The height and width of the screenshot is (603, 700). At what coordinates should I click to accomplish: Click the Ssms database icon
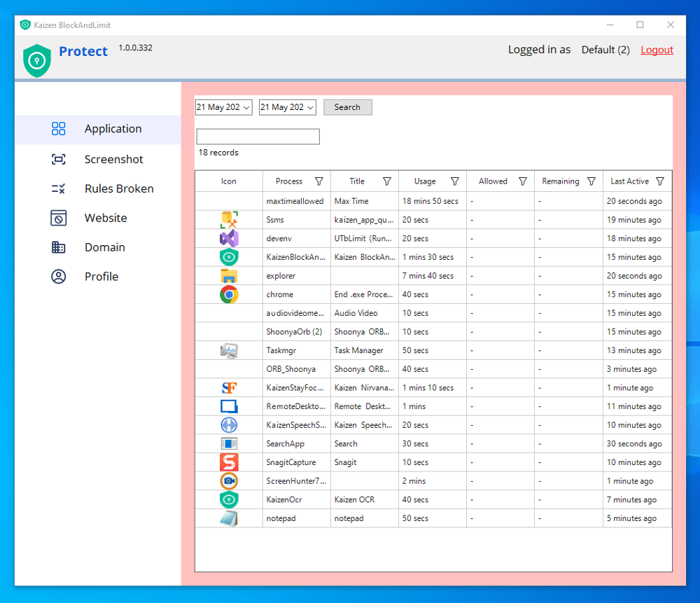pos(229,220)
